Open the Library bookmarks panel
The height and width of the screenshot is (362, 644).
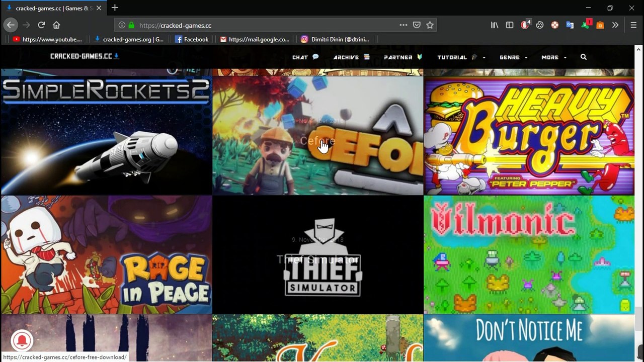coord(495,25)
